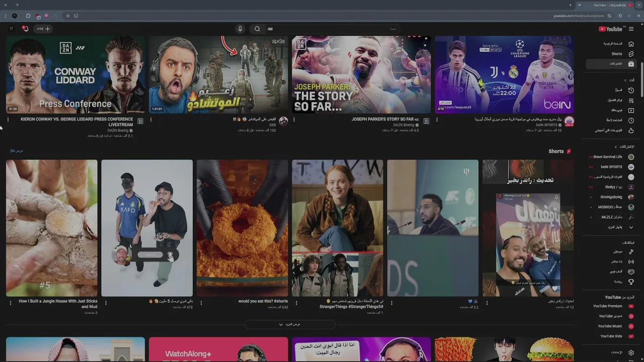644x362 pixels.
Task: Open YouTube Premium link
Action: pos(610,306)
